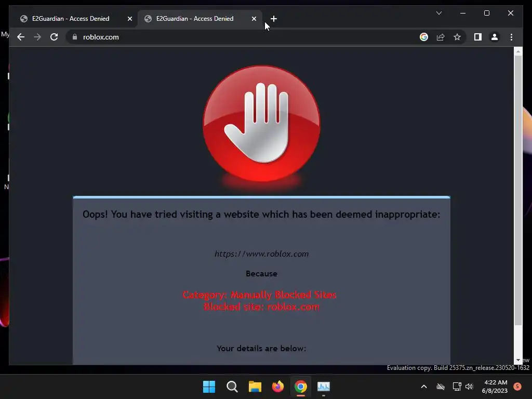Open Chrome's three-dot menu
Image resolution: width=532 pixels, height=399 pixels.
511,37
